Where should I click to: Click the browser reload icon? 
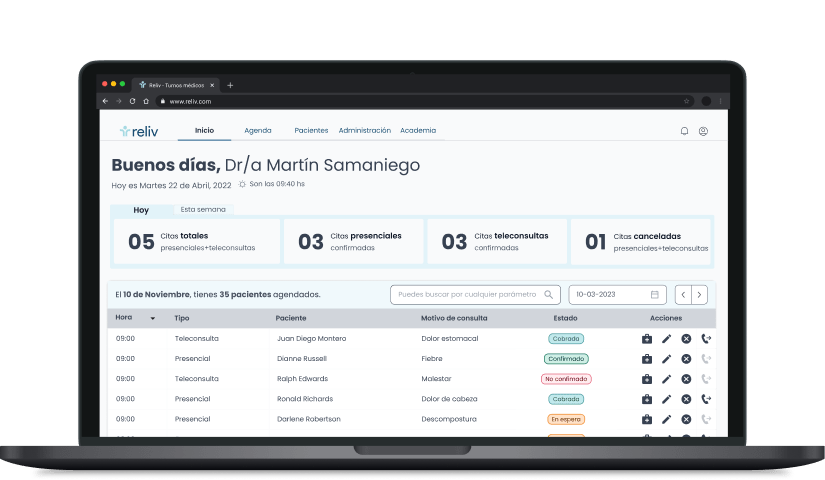tap(132, 101)
